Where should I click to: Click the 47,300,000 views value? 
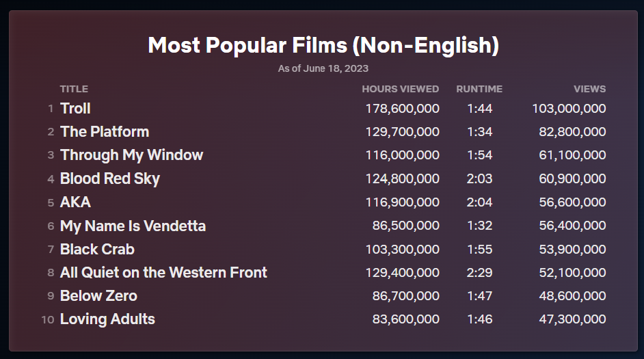[x=572, y=319]
